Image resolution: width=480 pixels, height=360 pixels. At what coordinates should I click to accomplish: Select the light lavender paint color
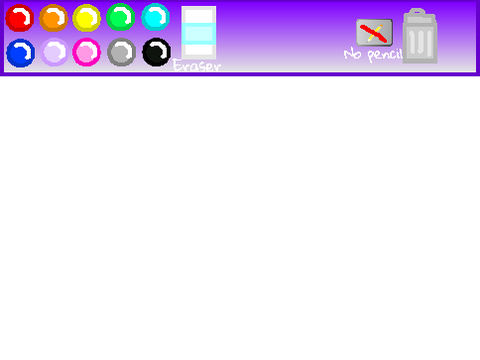point(54,52)
